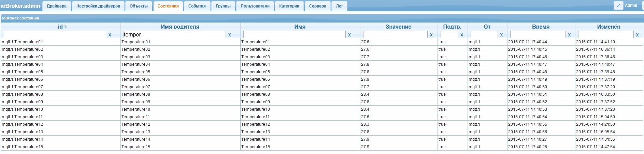Clear the id filter with its x

point(110,35)
